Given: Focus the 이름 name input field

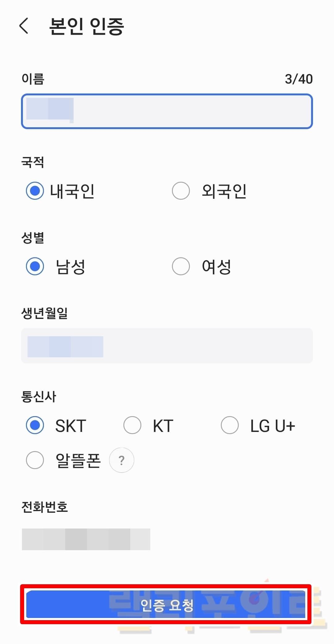Looking at the screenshot, I should click(167, 111).
